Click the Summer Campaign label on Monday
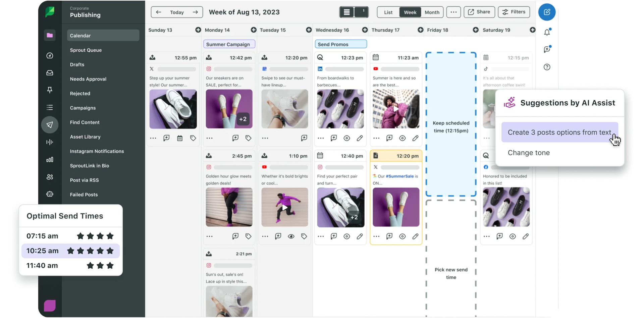The height and width of the screenshot is (318, 644). (229, 44)
